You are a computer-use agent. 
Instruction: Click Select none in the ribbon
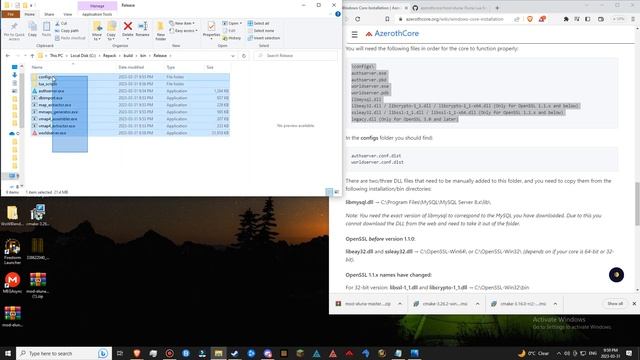click(x=260, y=31)
